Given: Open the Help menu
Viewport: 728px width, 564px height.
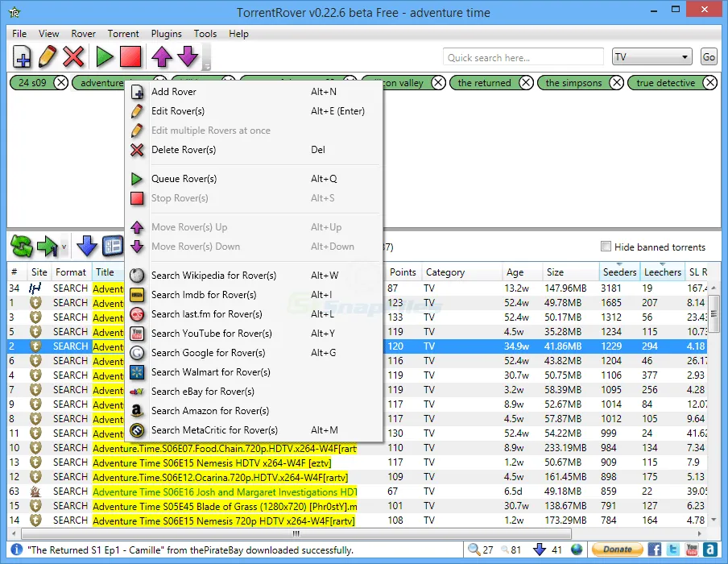Looking at the screenshot, I should (238, 34).
